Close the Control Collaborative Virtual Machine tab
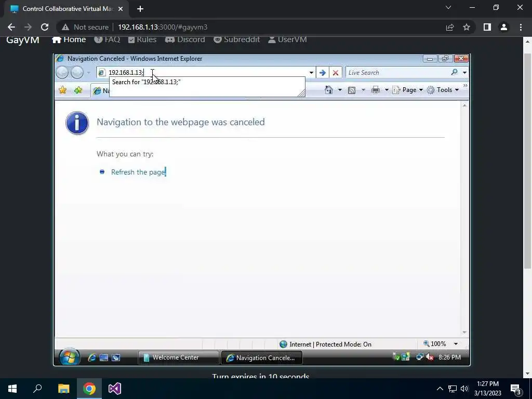 pos(121,9)
